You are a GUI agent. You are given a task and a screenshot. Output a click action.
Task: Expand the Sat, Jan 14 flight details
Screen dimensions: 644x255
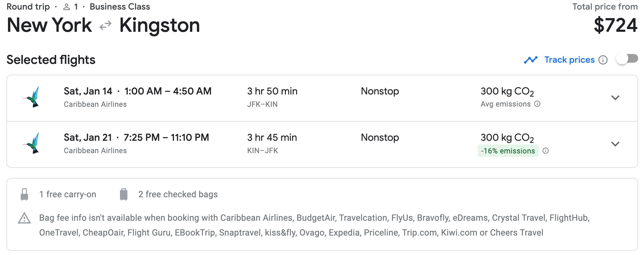[615, 98]
